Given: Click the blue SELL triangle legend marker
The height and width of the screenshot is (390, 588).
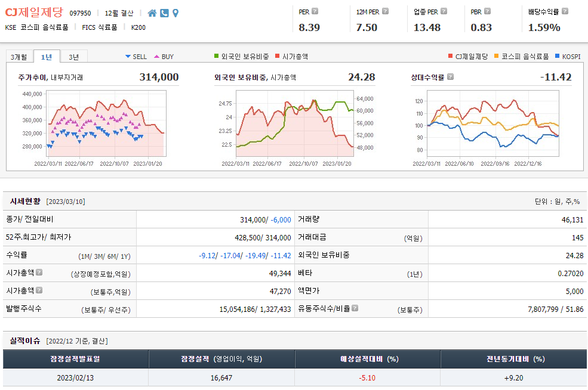Looking at the screenshot, I should pyautogui.click(x=128, y=57).
